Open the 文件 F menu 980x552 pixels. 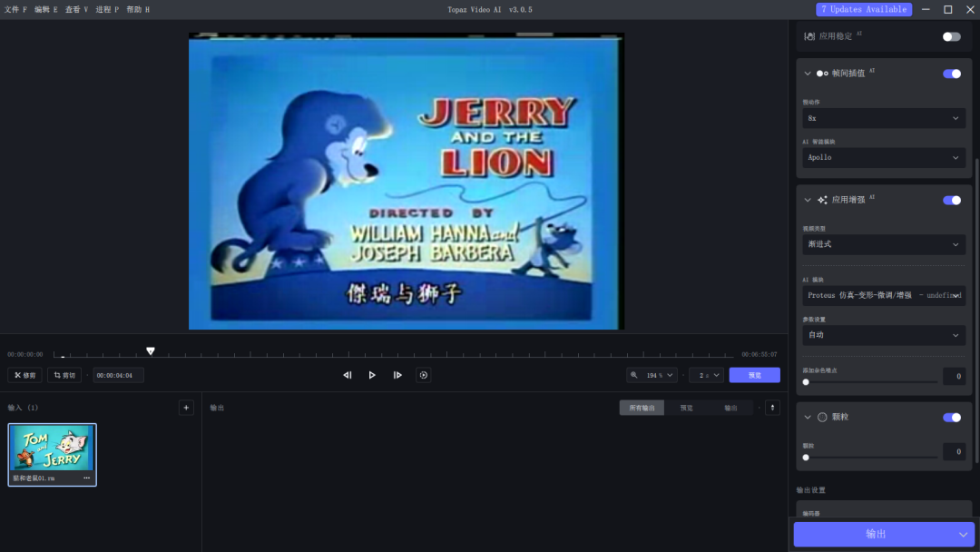(16, 9)
